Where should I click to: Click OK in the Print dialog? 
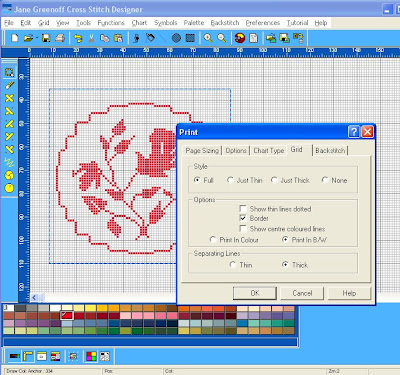(255, 293)
